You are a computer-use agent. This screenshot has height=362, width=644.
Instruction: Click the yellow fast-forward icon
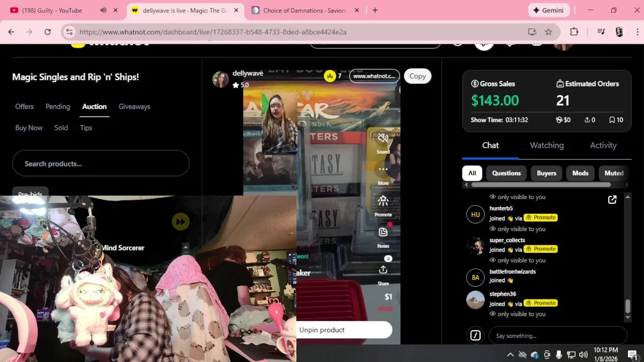181,222
